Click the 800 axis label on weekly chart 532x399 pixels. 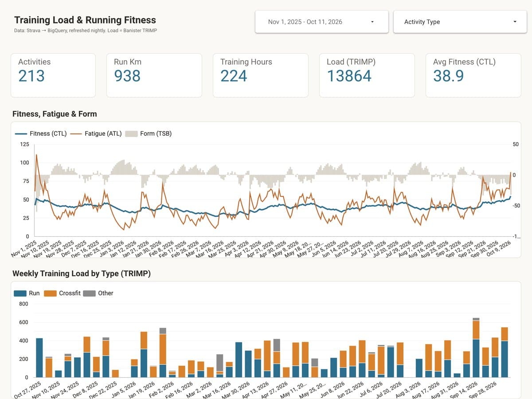23,304
